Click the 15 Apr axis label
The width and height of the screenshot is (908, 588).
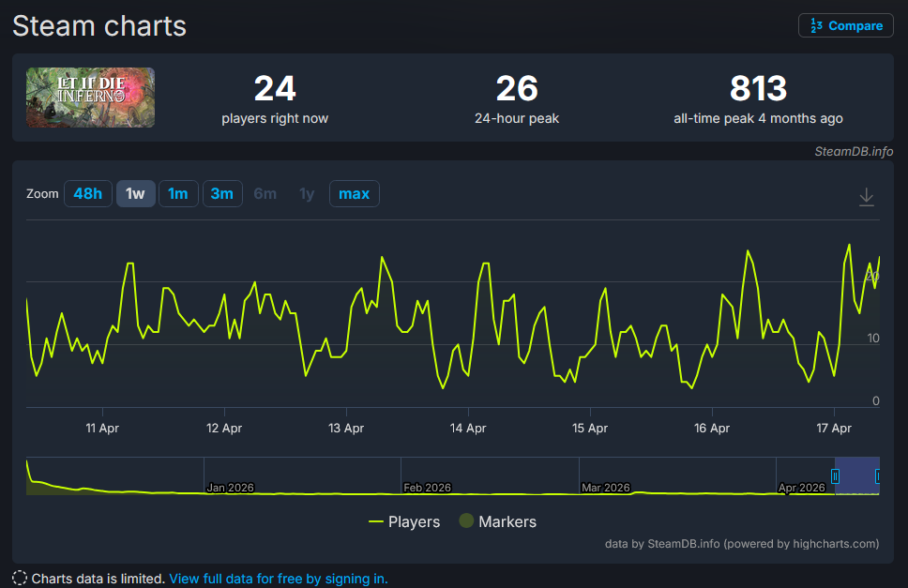[590, 429]
